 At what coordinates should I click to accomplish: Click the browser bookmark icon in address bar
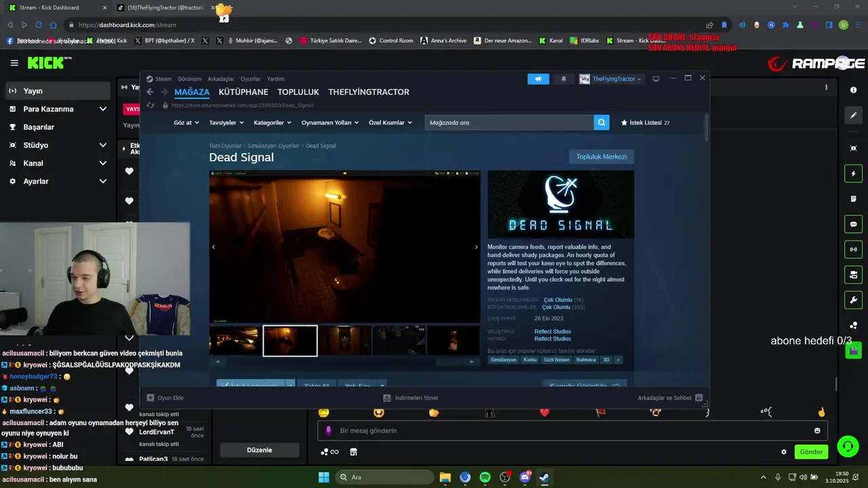click(x=724, y=25)
